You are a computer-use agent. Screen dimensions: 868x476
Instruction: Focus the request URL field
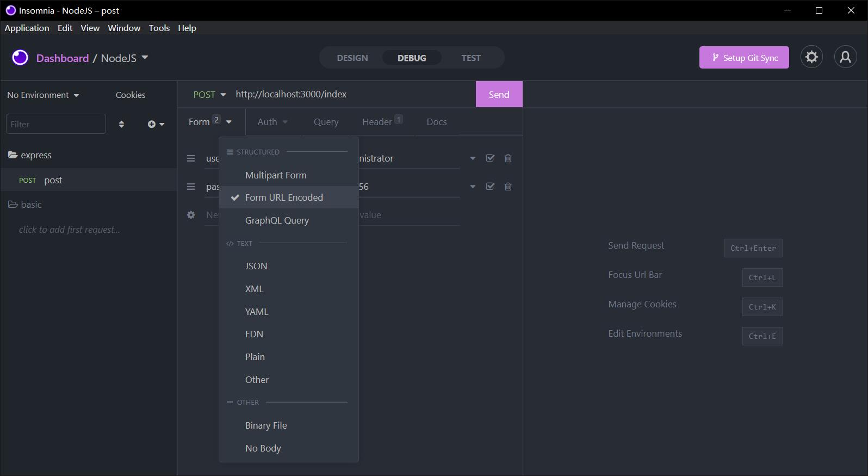(352, 94)
